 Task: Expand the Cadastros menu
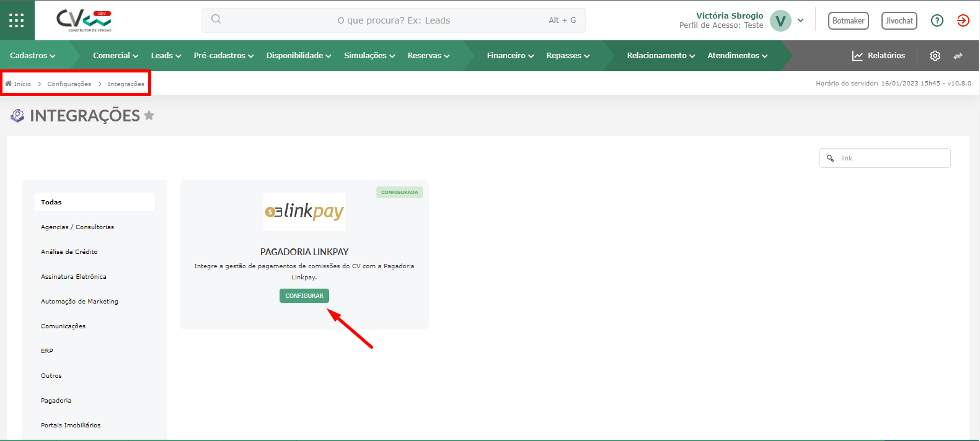(x=32, y=56)
